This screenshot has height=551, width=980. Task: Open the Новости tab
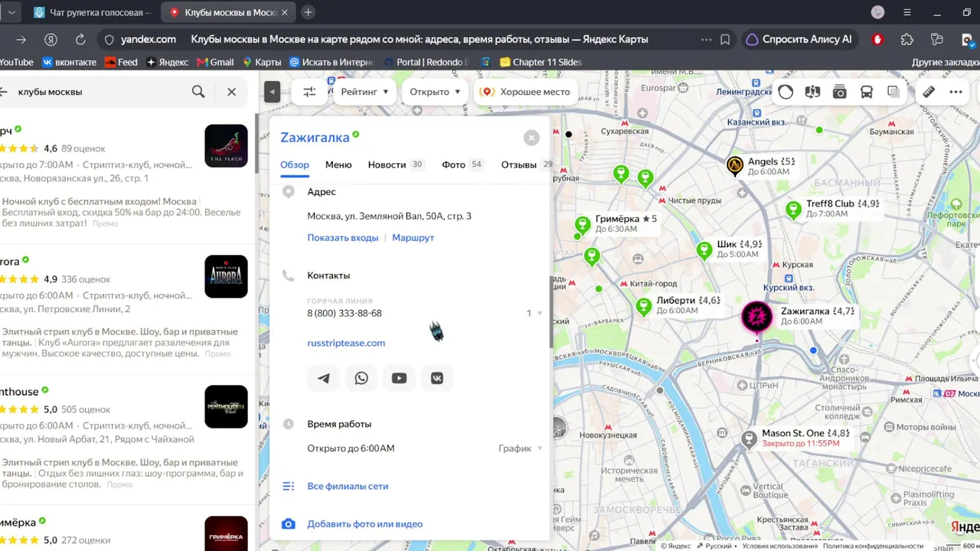[x=395, y=165]
